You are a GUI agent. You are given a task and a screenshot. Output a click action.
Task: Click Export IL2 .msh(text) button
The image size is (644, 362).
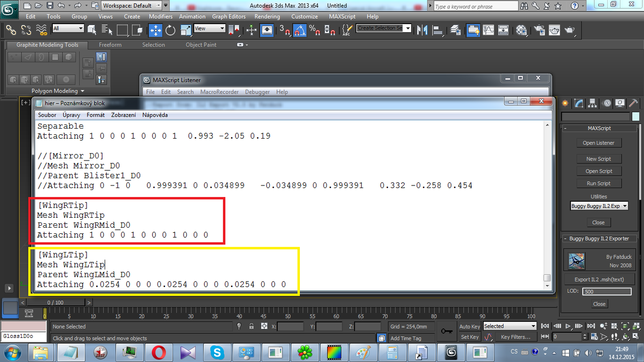(599, 280)
